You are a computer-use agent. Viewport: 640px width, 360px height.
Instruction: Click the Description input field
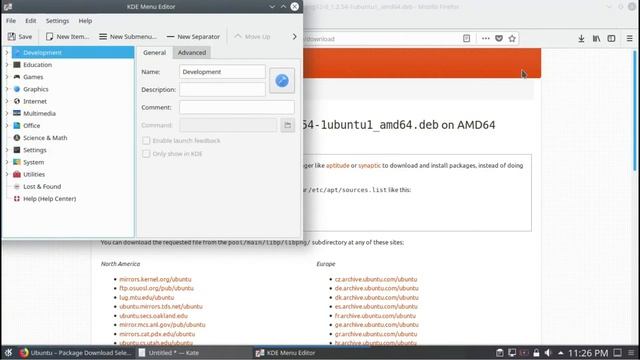coord(222,89)
